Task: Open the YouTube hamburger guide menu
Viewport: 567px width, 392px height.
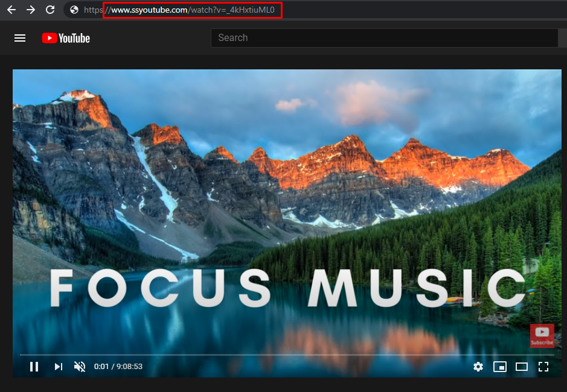Action: pyautogui.click(x=20, y=38)
